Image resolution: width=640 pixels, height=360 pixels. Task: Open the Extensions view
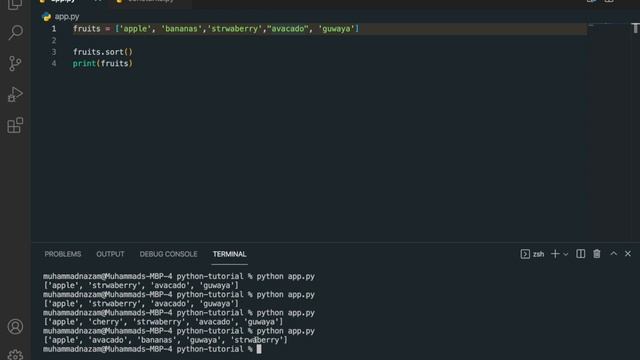[x=15, y=125]
